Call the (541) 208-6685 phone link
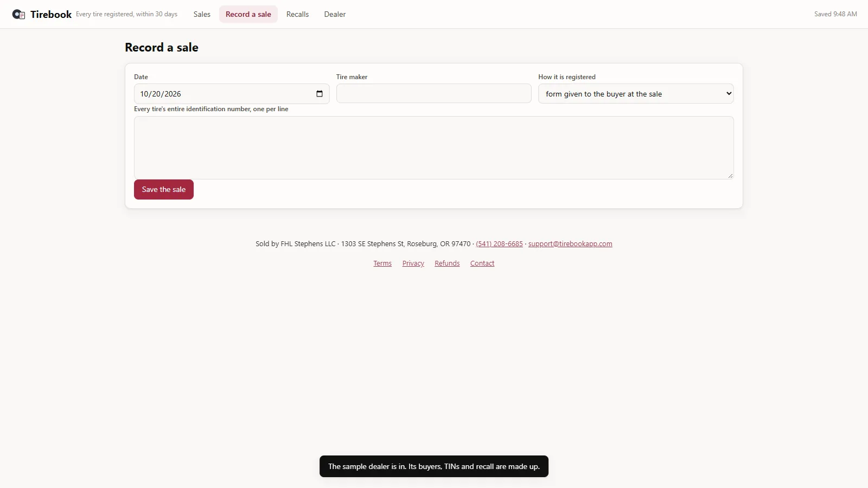Image resolution: width=868 pixels, height=488 pixels. 499,244
